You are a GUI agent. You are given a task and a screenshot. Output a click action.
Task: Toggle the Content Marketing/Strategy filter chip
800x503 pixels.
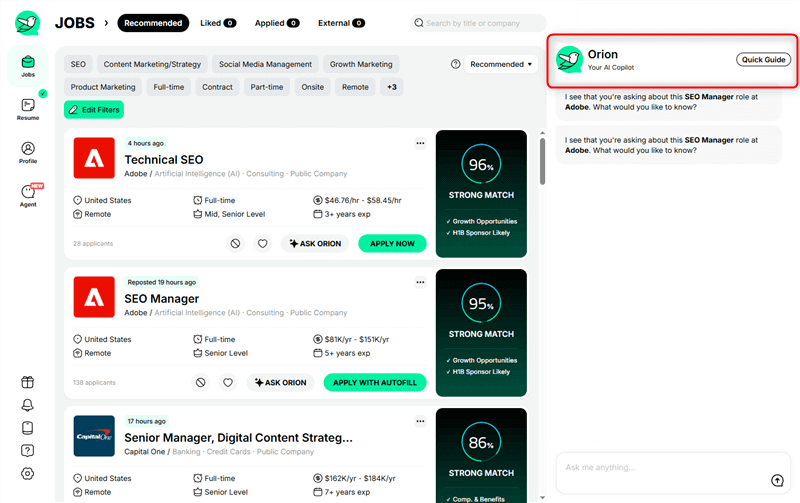pos(152,64)
